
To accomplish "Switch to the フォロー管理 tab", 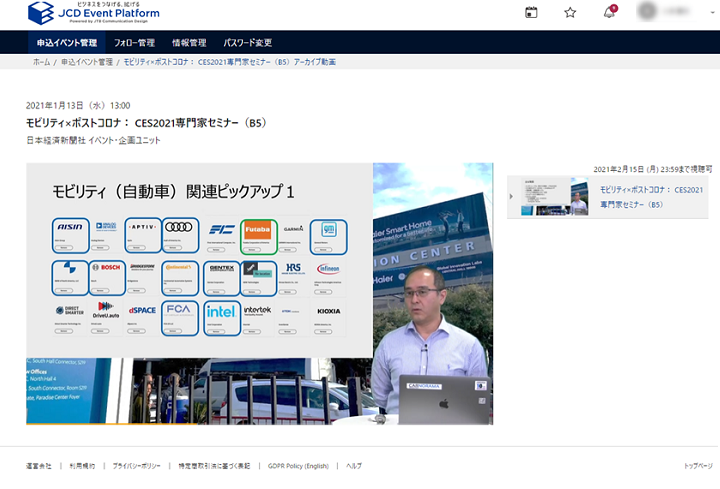I will coord(134,43).
